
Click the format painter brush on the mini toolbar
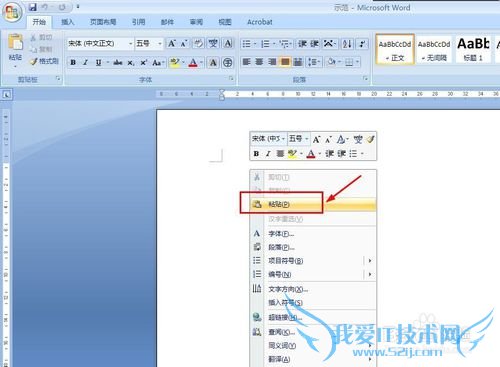pos(371,139)
